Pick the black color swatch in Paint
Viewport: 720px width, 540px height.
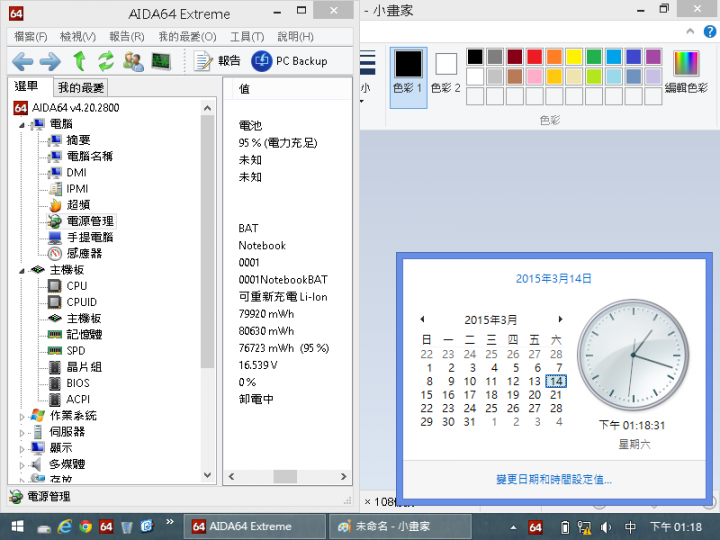coord(475,57)
